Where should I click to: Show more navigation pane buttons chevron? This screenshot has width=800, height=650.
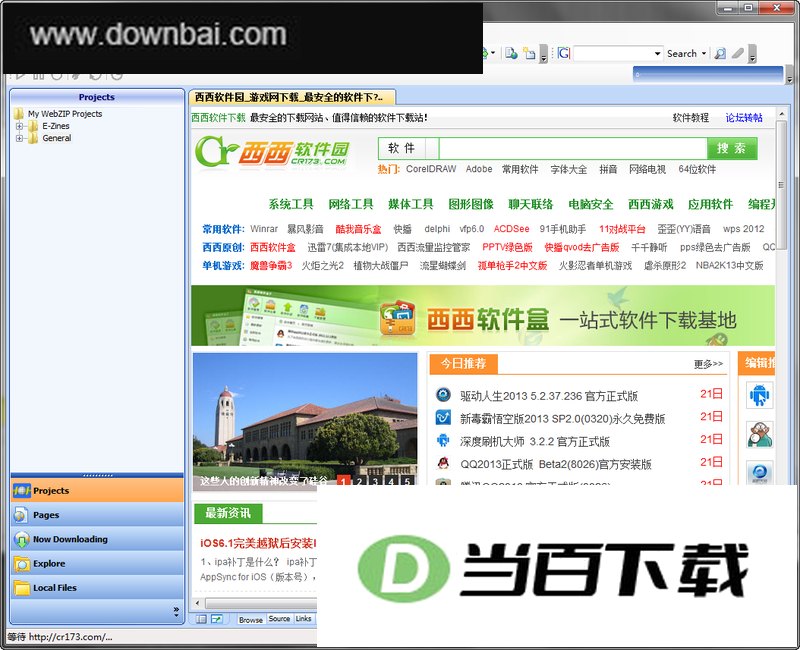click(x=176, y=611)
